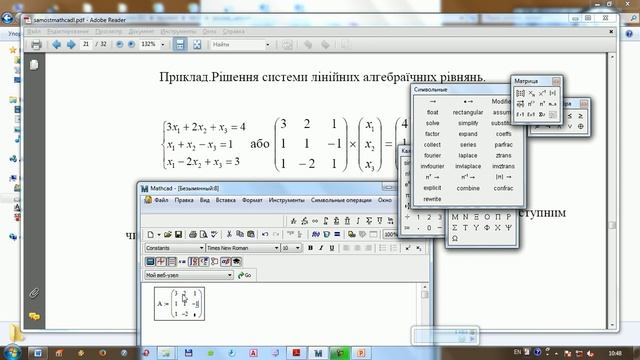This screenshot has width=640, height=360.
Task: Select matrix transpose operator
Action: [x=542, y=104]
